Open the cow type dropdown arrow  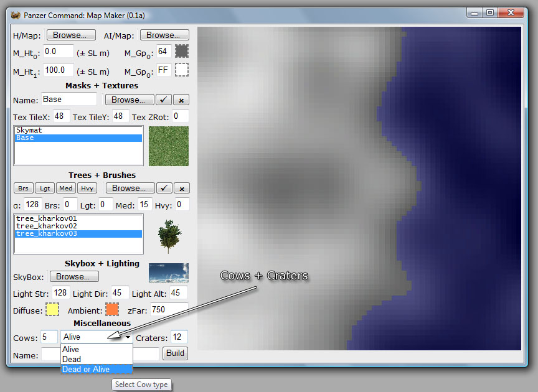[x=128, y=337]
